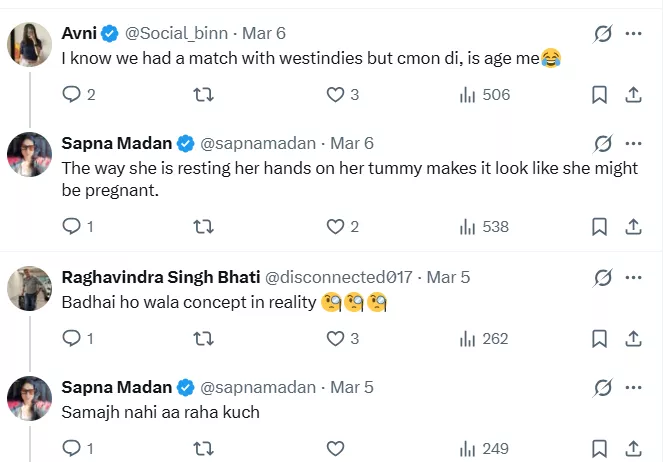This screenshot has height=462, width=663.
Task: Reply to the Badhai ho tweet
Action: click(72, 339)
